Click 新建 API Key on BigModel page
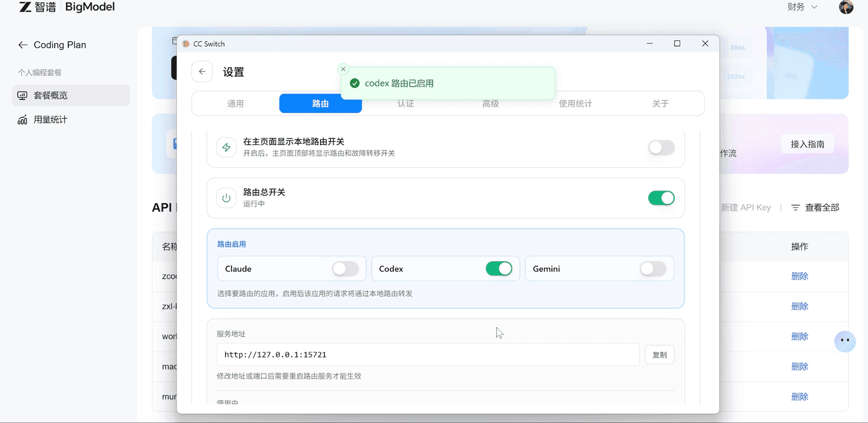This screenshot has width=868, height=423. [745, 207]
